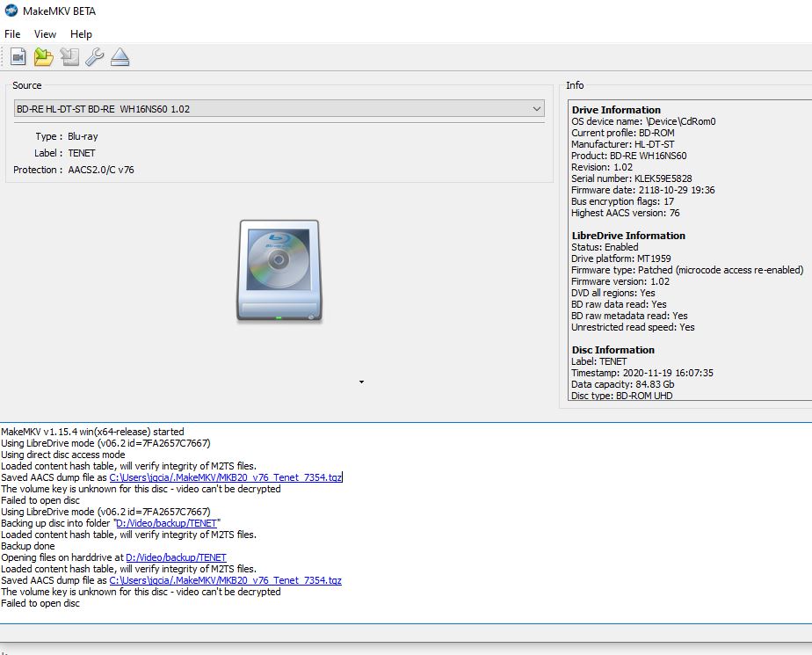Click the 'LibreDrive Information' heading
The image size is (812, 655).
pos(628,236)
